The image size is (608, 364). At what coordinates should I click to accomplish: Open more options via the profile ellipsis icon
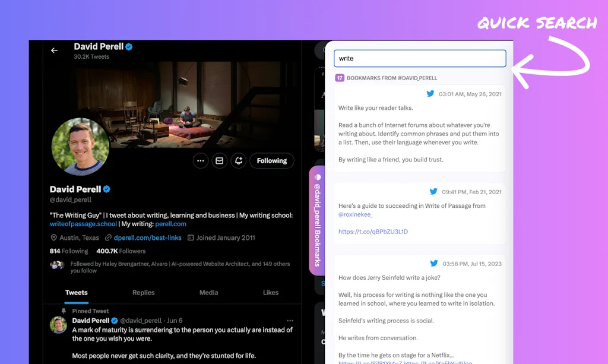(200, 160)
